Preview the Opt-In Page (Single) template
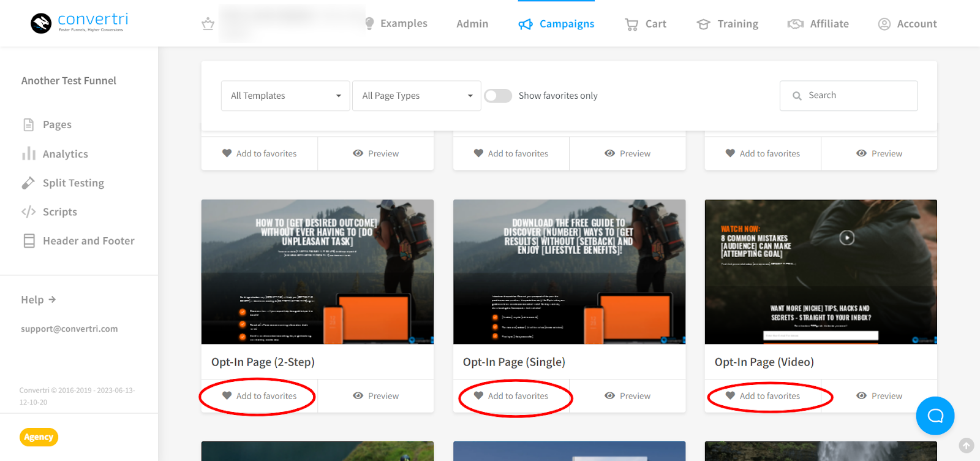 (x=627, y=396)
